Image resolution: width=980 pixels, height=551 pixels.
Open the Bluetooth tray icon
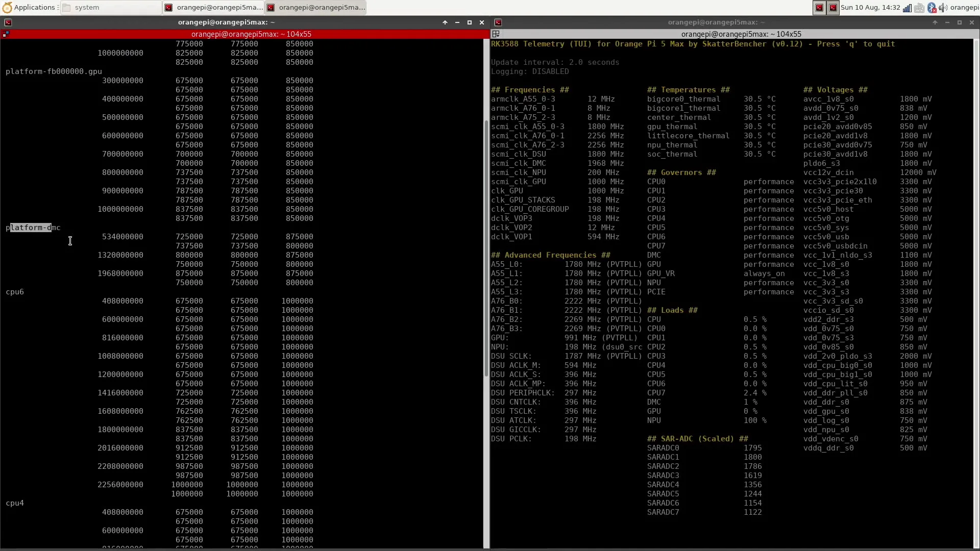[932, 8]
